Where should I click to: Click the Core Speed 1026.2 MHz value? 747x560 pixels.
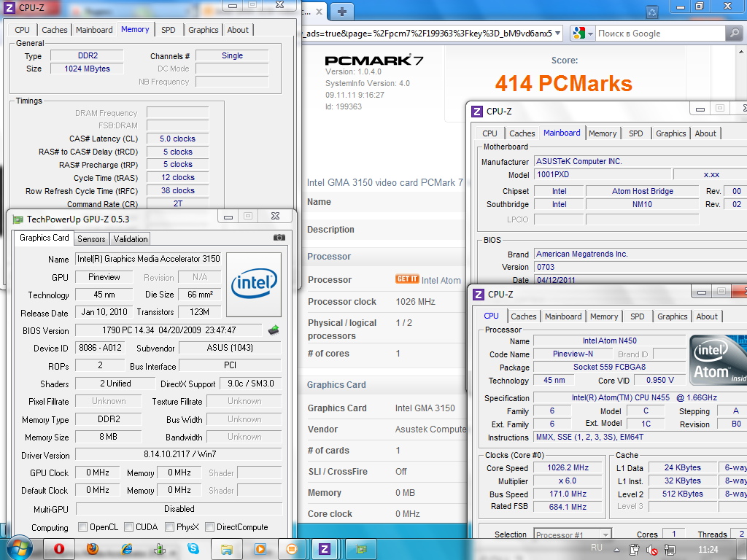(568, 467)
